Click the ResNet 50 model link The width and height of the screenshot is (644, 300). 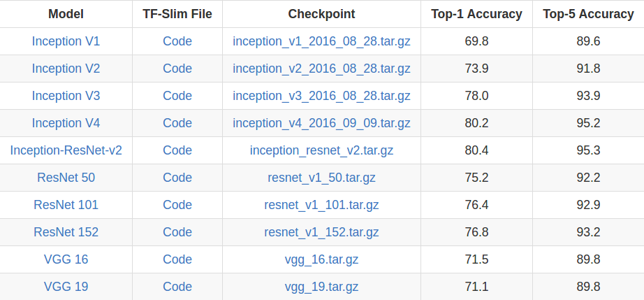point(66,178)
